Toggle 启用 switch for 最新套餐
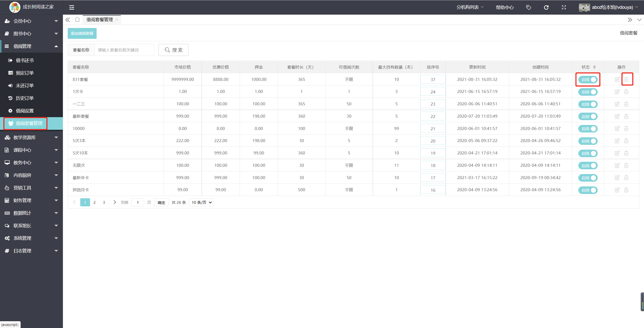The image size is (644, 328). 588,116
